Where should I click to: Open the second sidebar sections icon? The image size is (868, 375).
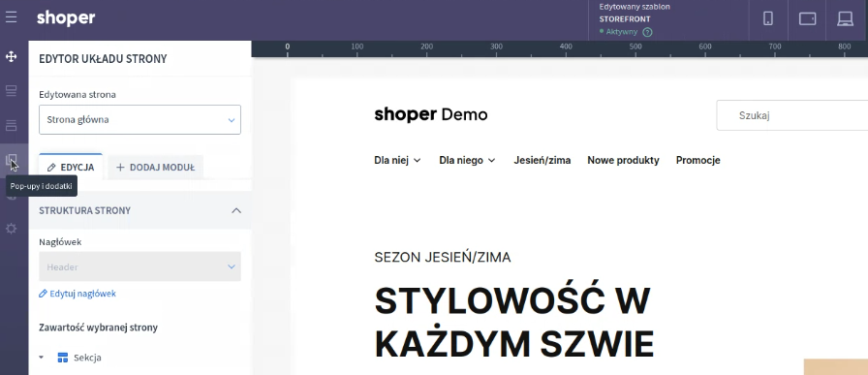coord(11,91)
